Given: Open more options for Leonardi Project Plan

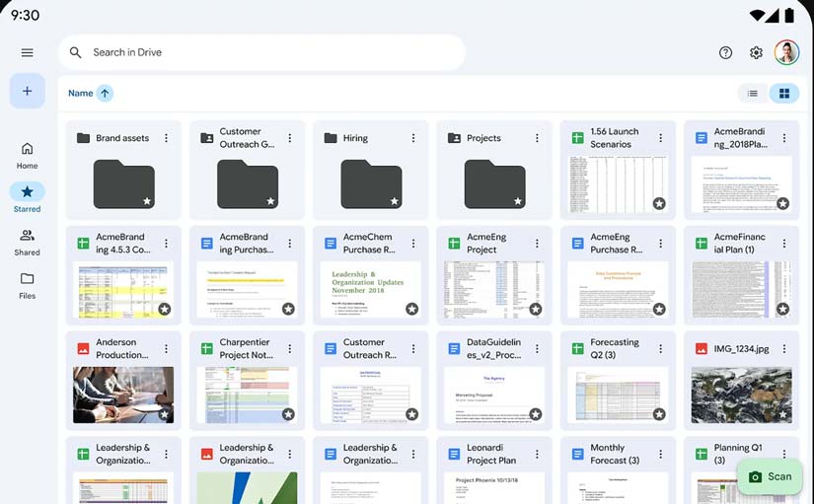Looking at the screenshot, I should point(537,454).
